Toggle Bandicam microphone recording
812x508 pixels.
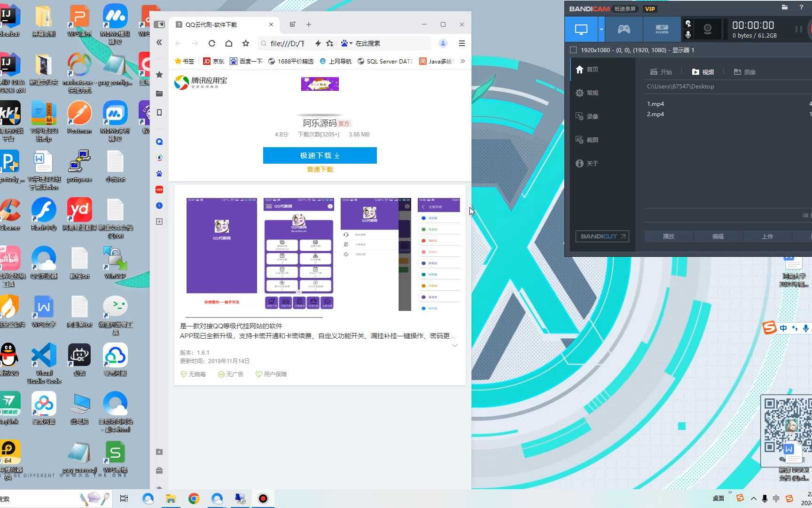[x=688, y=35]
